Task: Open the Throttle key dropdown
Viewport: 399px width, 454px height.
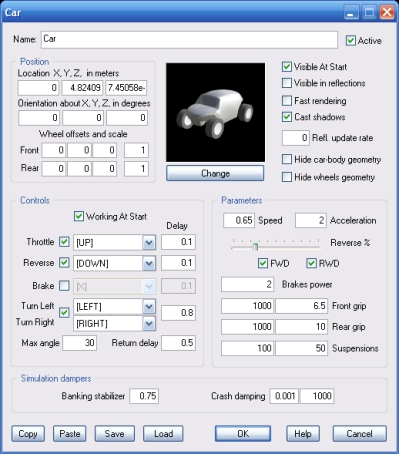Action: coord(149,242)
